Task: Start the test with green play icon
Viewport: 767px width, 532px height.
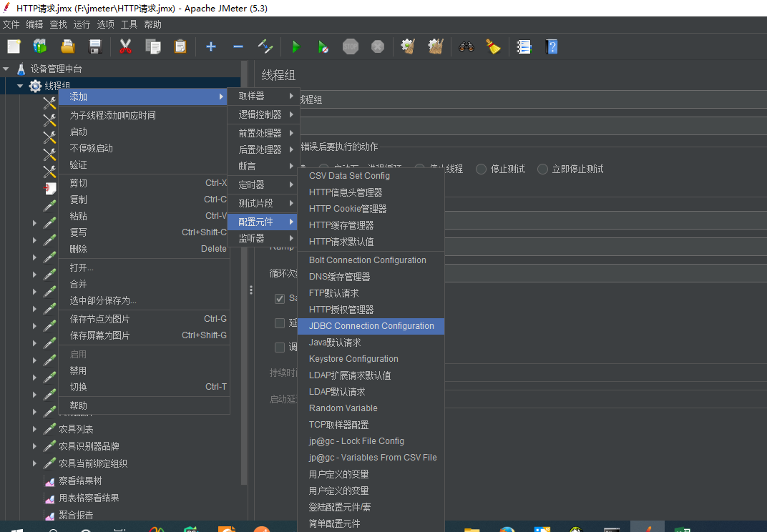Action: point(296,47)
